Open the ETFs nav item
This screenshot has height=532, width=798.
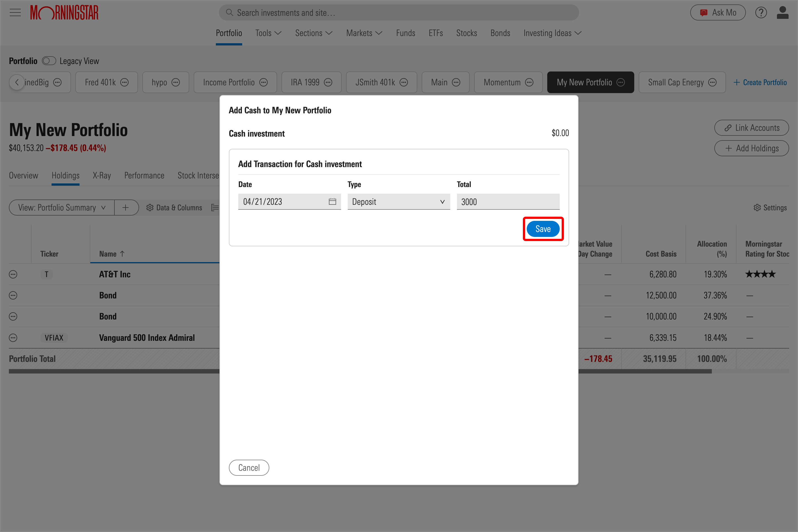tap(436, 33)
